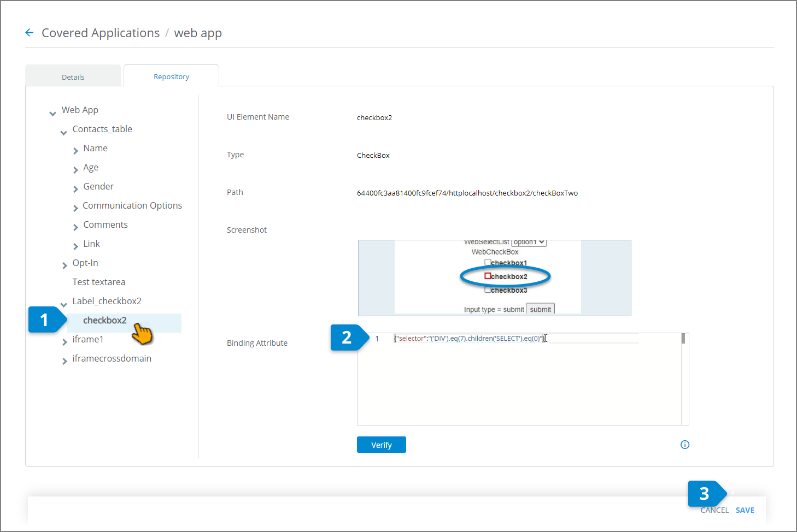This screenshot has width=797, height=532.
Task: Click the element screenshot thumbnail
Action: (495, 278)
